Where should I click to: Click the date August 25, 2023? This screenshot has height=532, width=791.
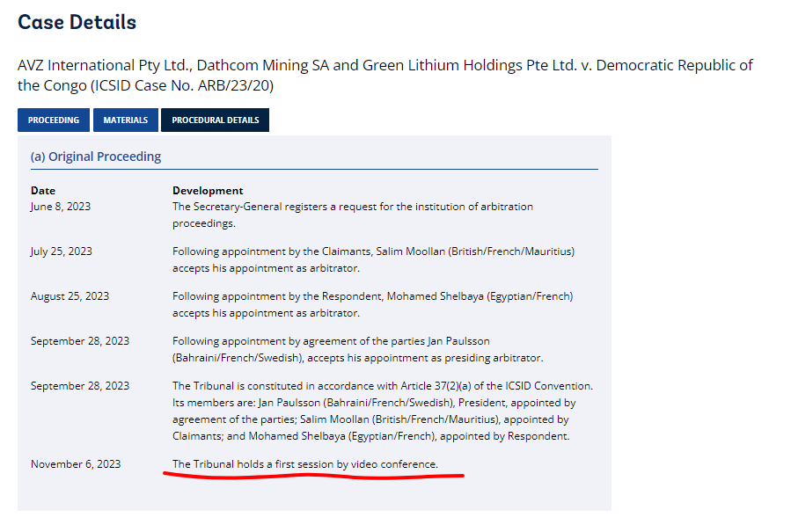(x=70, y=296)
